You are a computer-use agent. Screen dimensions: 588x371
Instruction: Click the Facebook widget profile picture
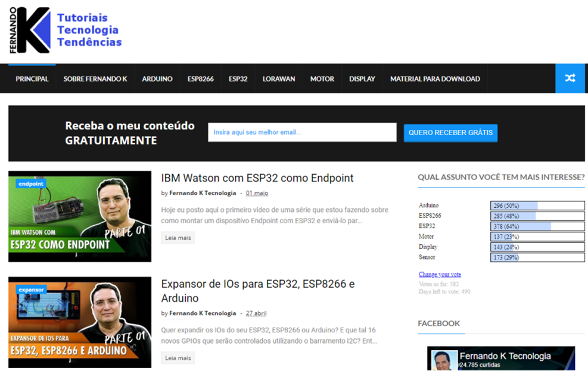point(444,360)
